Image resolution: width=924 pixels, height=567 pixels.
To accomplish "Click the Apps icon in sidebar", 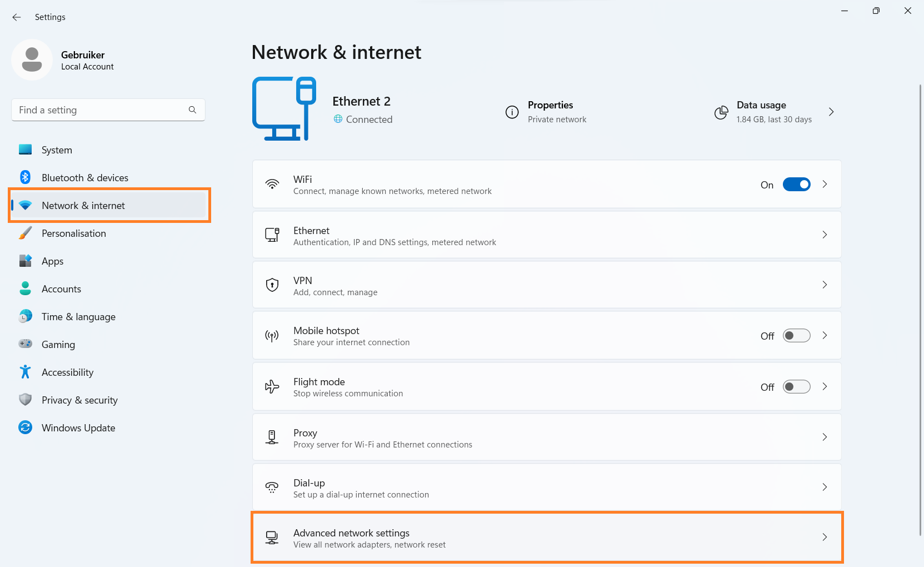I will 25,261.
